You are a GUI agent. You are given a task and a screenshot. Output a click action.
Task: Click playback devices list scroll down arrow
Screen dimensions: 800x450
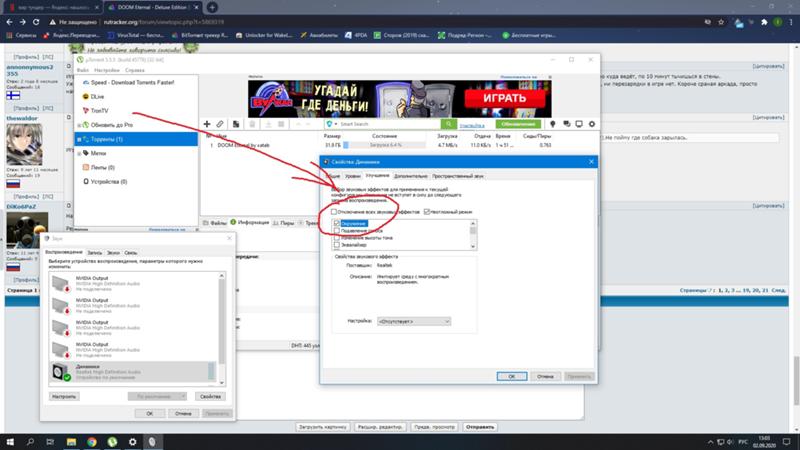tap(221, 383)
